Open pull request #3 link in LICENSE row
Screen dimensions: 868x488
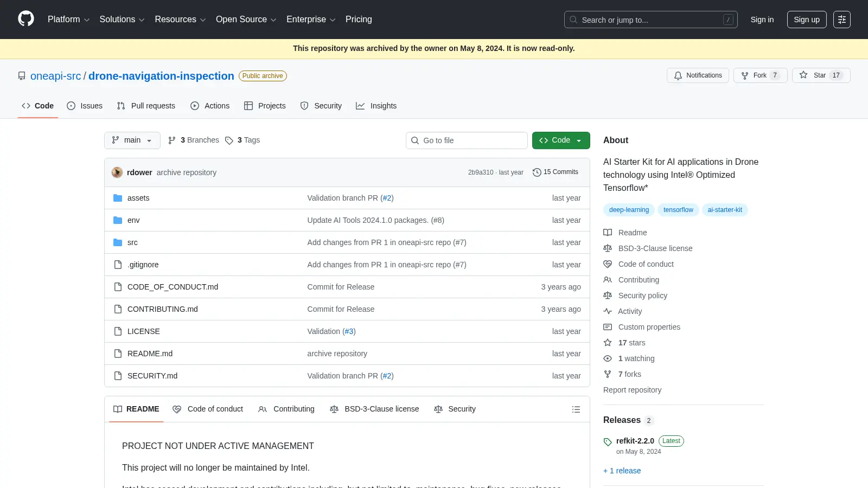click(x=349, y=331)
